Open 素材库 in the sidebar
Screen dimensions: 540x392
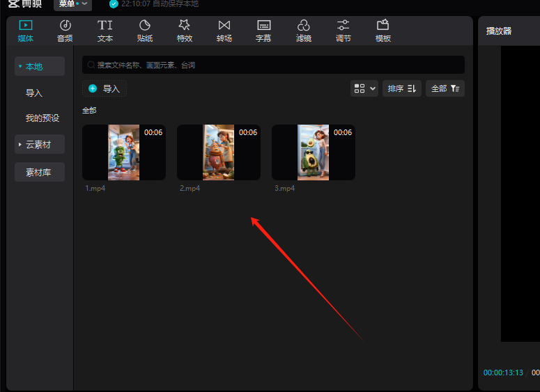[39, 172]
